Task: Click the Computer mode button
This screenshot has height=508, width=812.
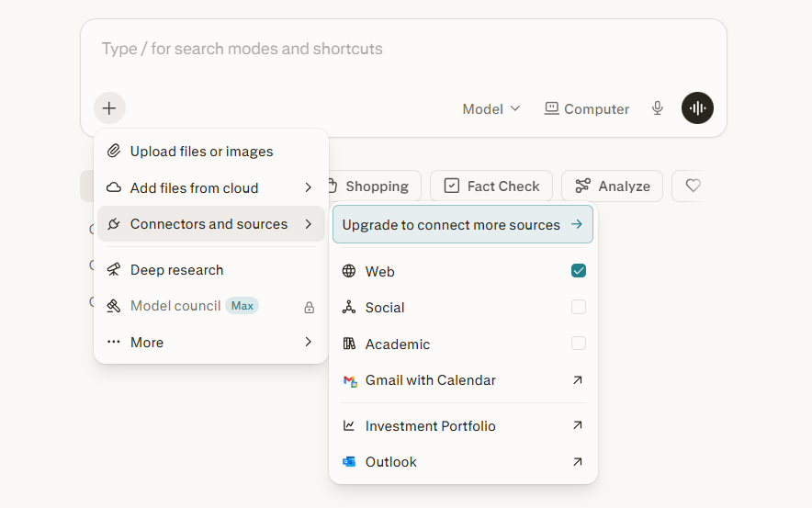Action: [x=587, y=108]
